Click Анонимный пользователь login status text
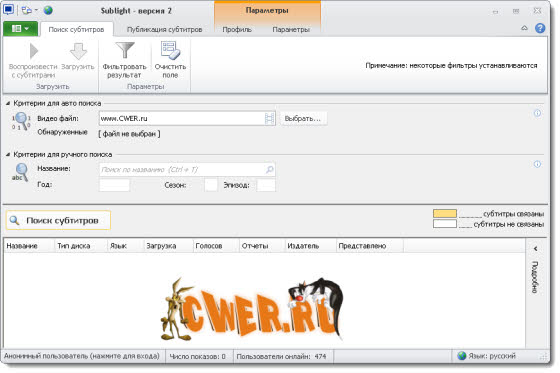The width and height of the screenshot is (560, 373). (82, 356)
